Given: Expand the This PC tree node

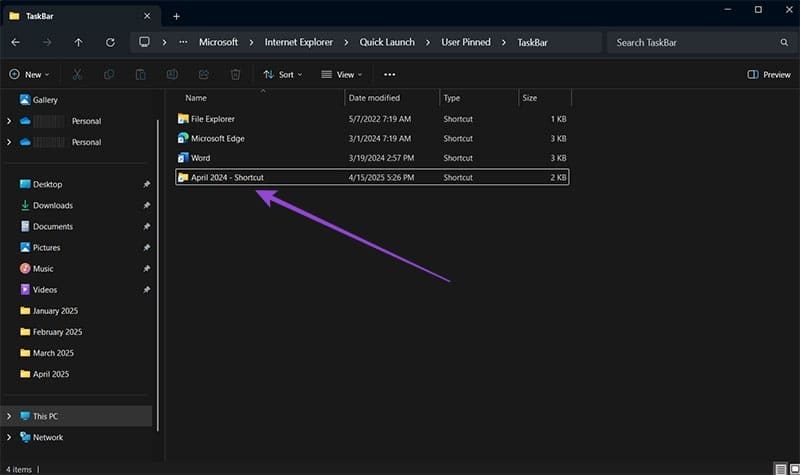Looking at the screenshot, I should [9, 416].
